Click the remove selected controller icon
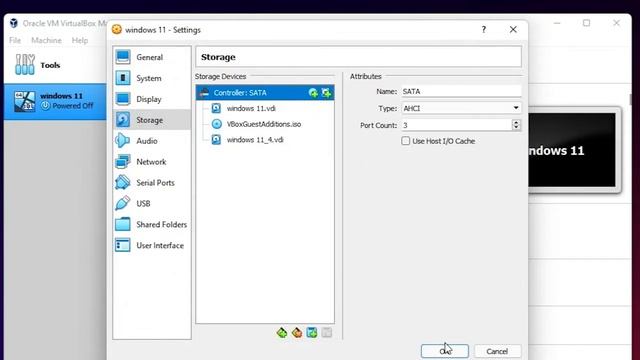 coord(297,333)
